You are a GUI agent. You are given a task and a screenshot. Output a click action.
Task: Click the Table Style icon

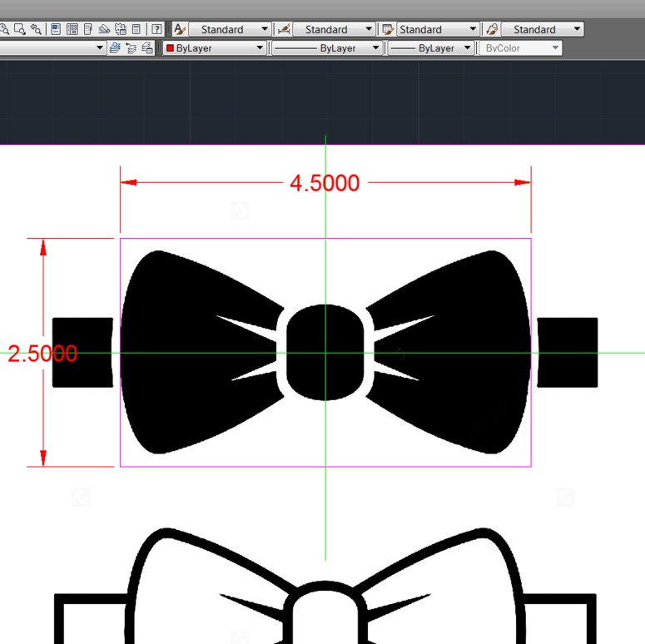click(388, 29)
